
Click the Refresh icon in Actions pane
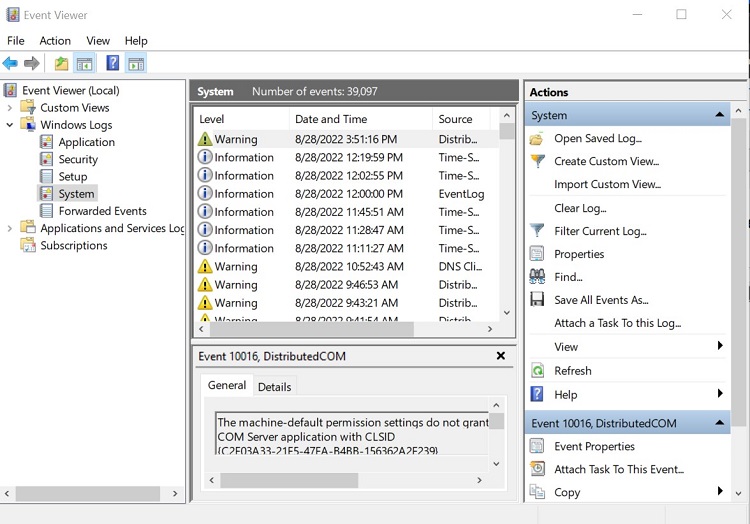[x=537, y=370]
